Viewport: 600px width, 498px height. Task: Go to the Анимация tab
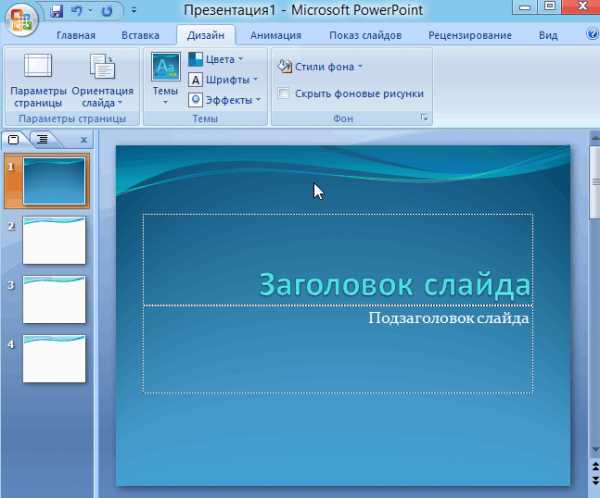[276, 35]
